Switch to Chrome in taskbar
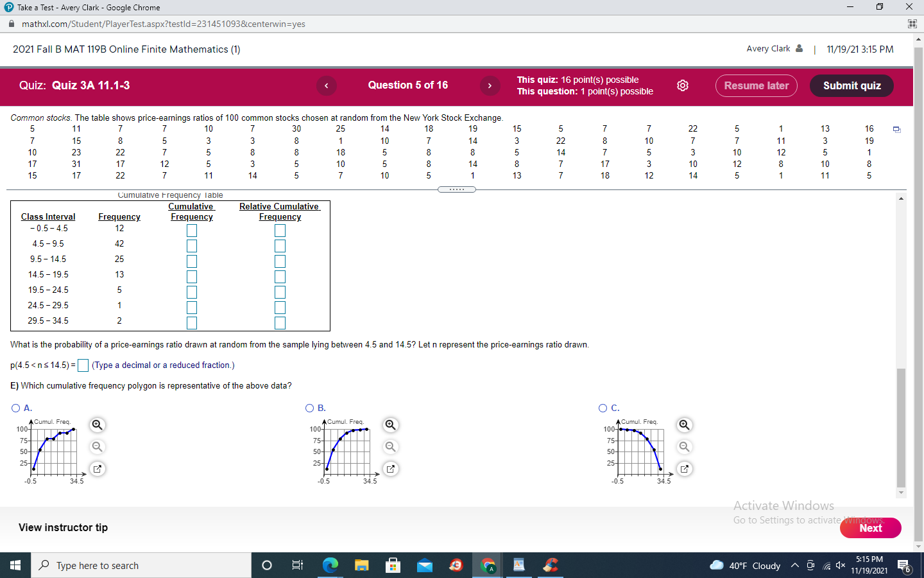 [x=488, y=565]
